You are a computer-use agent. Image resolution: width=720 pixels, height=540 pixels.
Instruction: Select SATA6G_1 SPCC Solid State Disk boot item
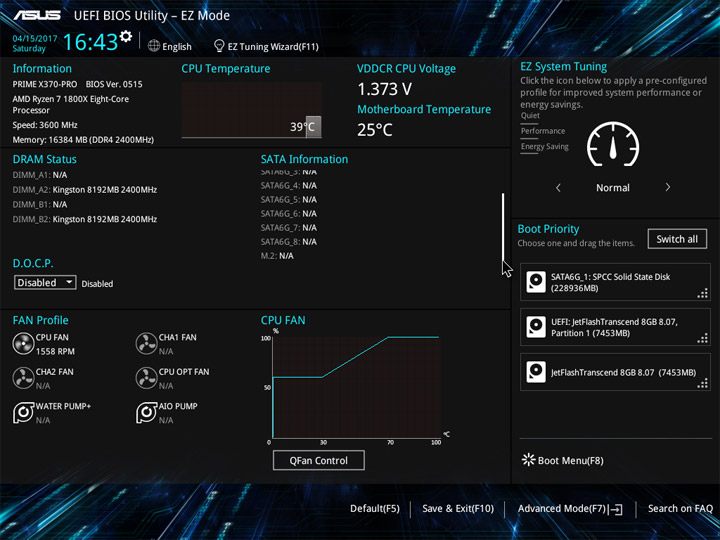615,282
